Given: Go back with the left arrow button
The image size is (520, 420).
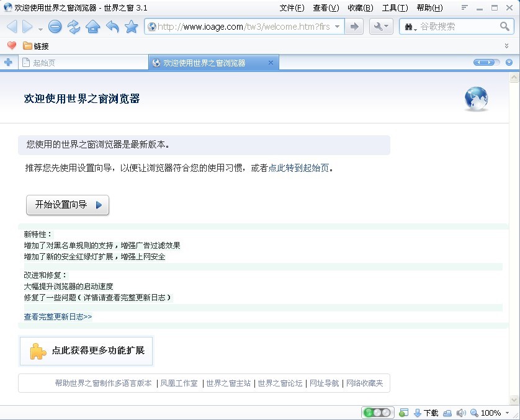Looking at the screenshot, I should coord(12,27).
